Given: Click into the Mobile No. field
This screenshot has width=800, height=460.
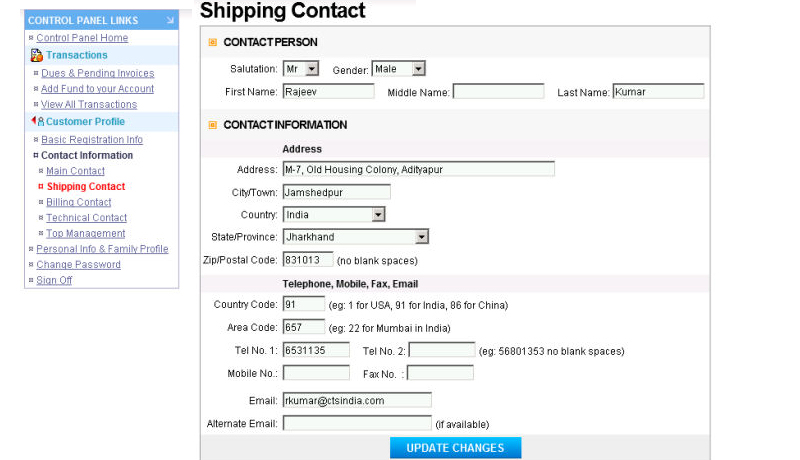Looking at the screenshot, I should coord(316,373).
